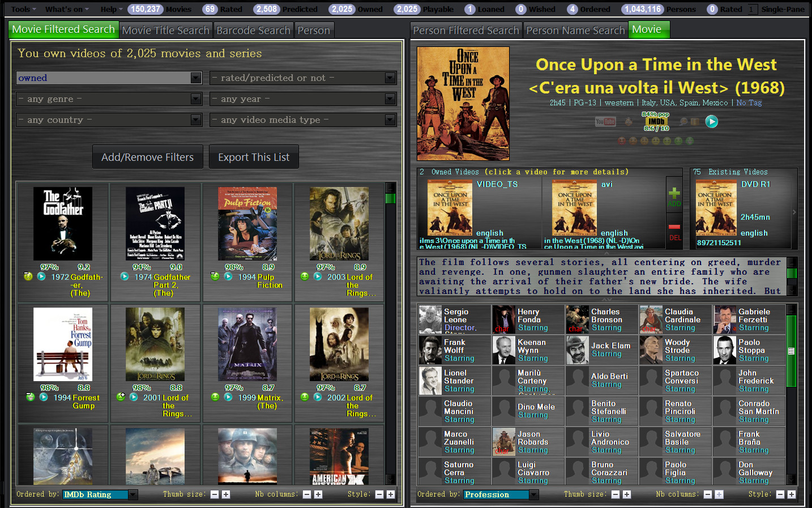Click the Export This List button
Viewport: 812px width, 508px height.
pos(254,157)
